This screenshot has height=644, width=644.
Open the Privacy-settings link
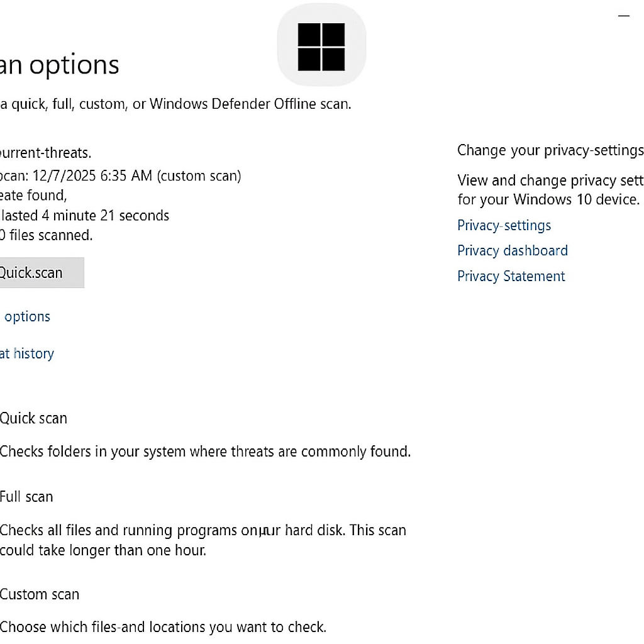pyautogui.click(x=504, y=226)
